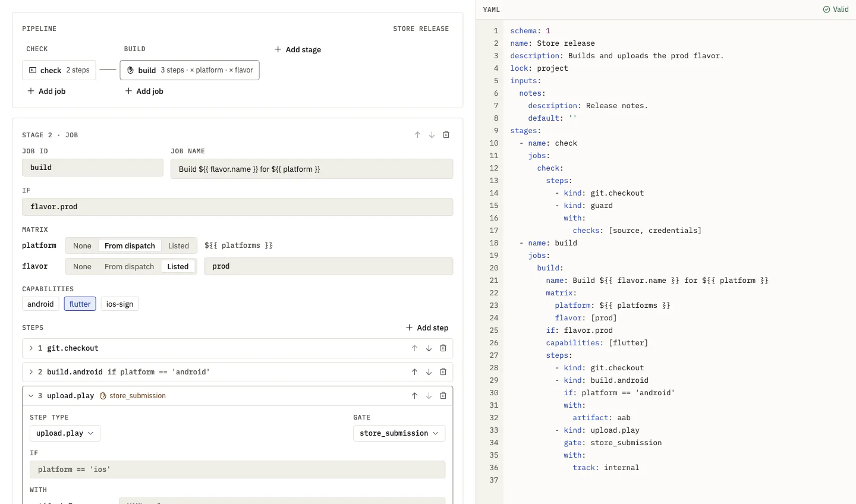Collapse the upload.play step
The width and height of the screenshot is (856, 504).
click(31, 396)
